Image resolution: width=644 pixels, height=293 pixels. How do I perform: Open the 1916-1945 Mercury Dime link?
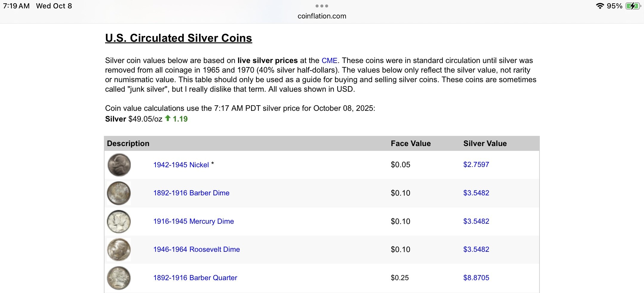(193, 221)
